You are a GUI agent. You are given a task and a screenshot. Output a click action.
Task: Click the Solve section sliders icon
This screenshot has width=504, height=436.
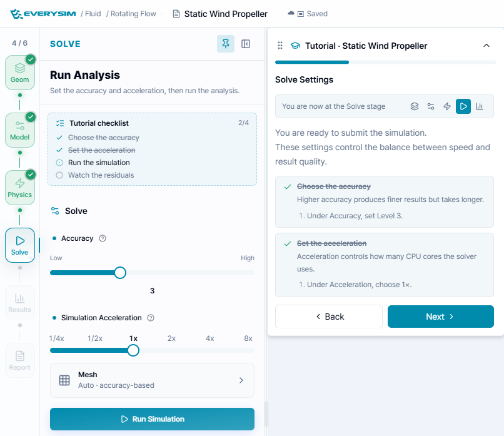click(55, 211)
